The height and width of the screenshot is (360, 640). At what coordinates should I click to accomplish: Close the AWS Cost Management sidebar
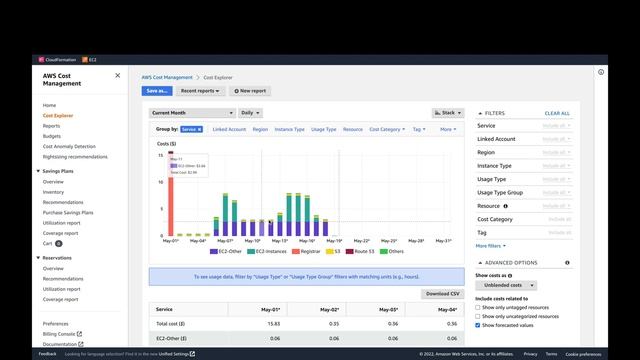118,76
